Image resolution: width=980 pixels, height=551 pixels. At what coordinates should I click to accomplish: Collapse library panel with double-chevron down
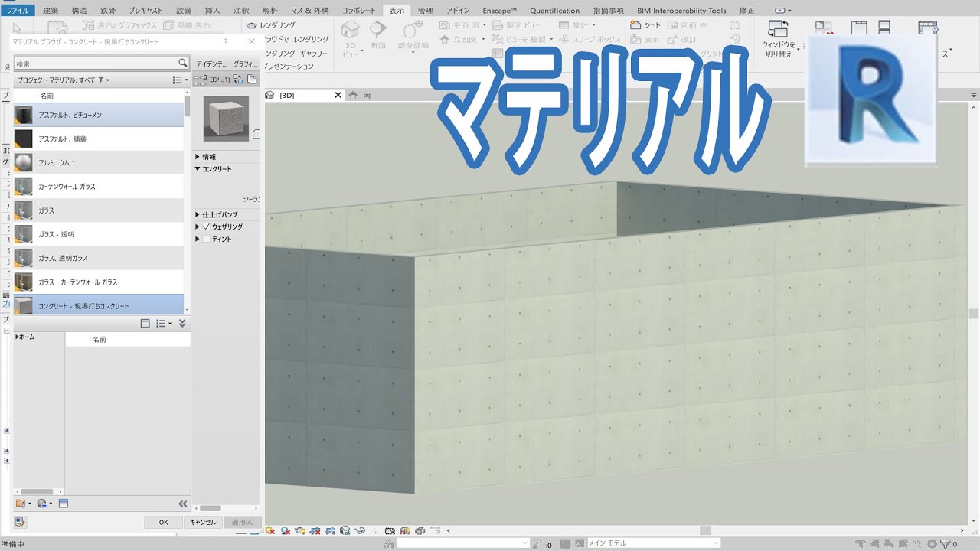182,324
